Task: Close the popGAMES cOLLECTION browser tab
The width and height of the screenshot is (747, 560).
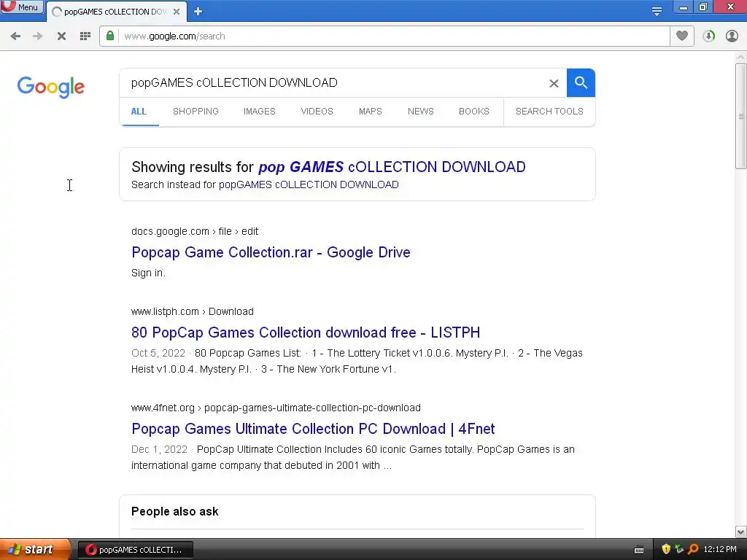Action: point(177,12)
